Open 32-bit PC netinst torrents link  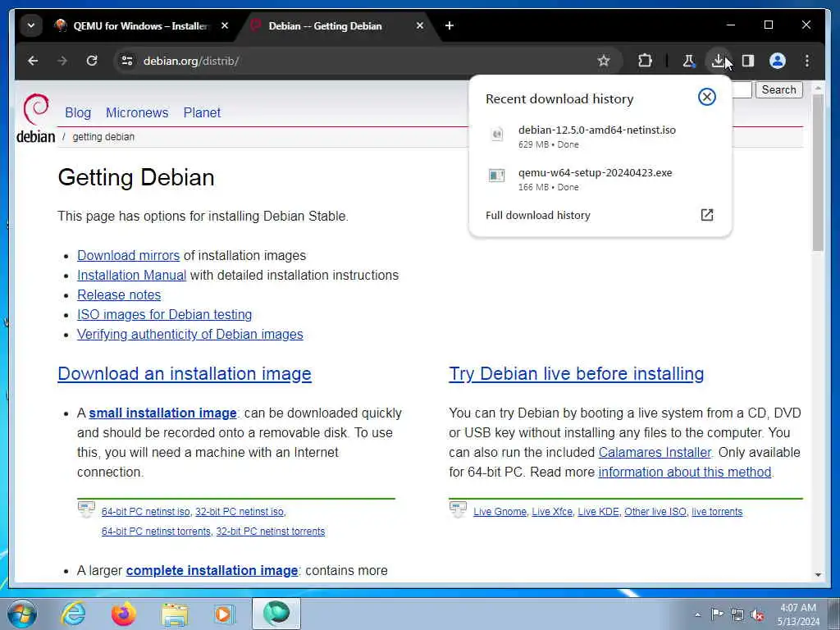271,532
